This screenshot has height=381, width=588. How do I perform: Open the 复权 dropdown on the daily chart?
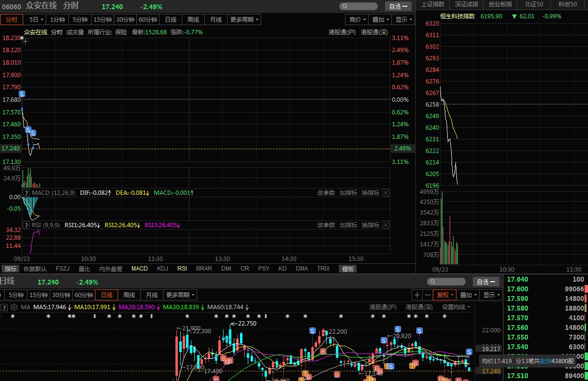pyautogui.click(x=445, y=295)
